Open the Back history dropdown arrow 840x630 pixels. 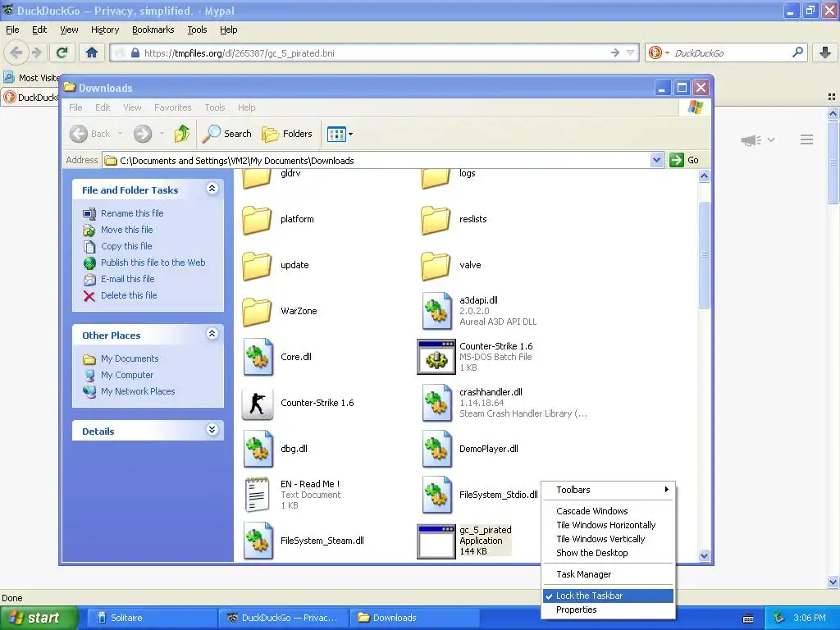120,134
